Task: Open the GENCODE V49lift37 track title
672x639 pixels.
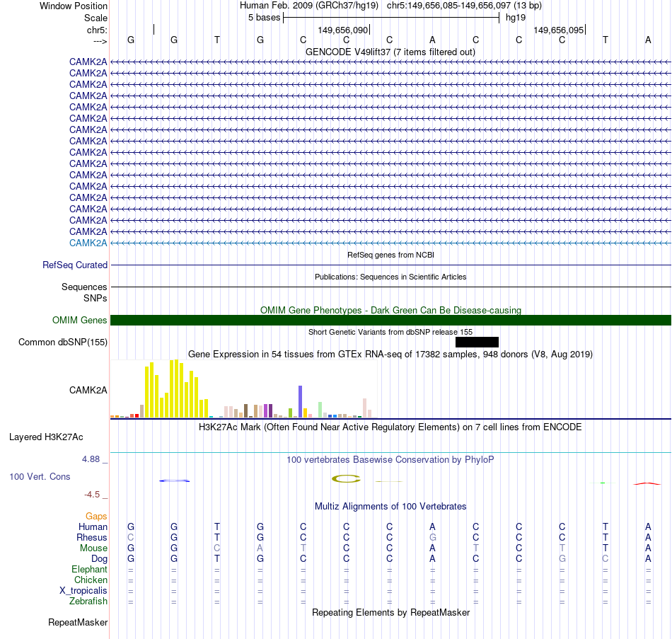Action: (x=390, y=52)
